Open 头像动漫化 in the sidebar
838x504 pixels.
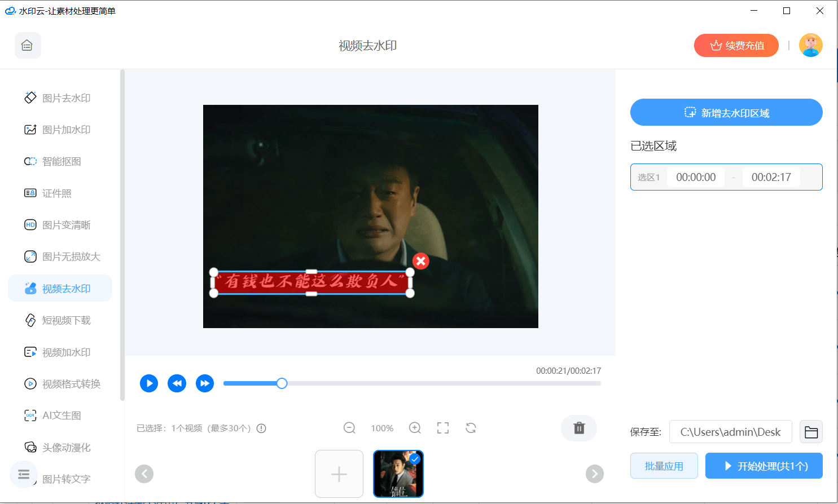click(x=60, y=448)
